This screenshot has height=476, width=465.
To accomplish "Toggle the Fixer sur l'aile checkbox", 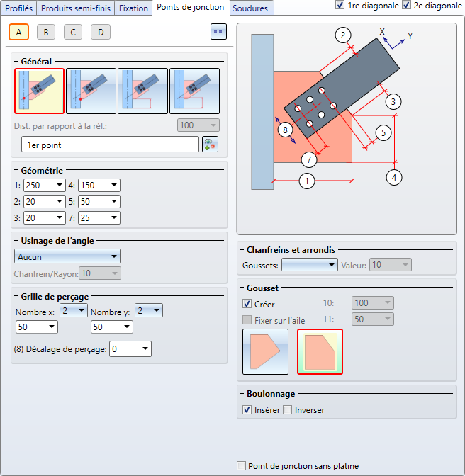I will pos(247,320).
